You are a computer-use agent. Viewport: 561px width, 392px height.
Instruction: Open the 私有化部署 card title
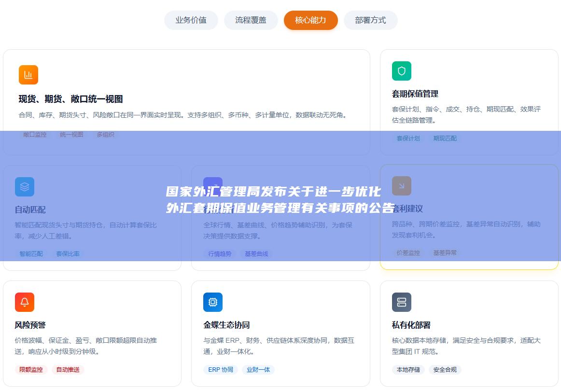pyautogui.click(x=411, y=325)
